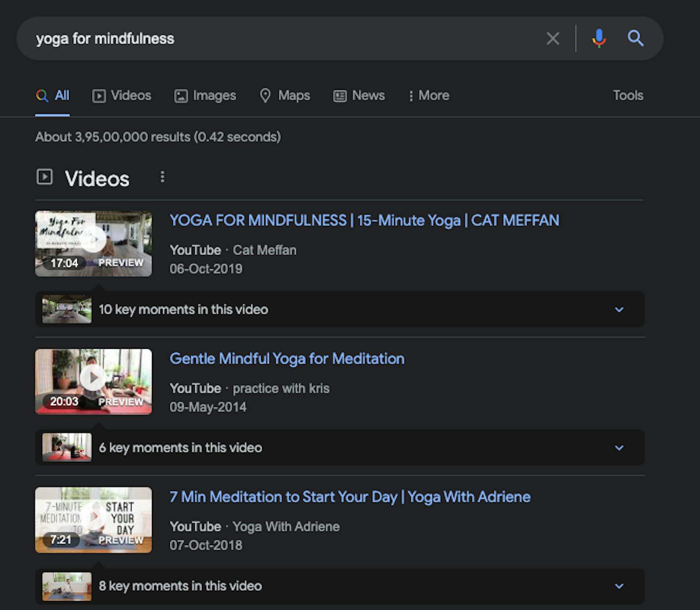Open the 'YOGA FOR MINDFULNESS | 15-Minute Yoga' link
Screen dimensions: 700x610
pos(364,220)
